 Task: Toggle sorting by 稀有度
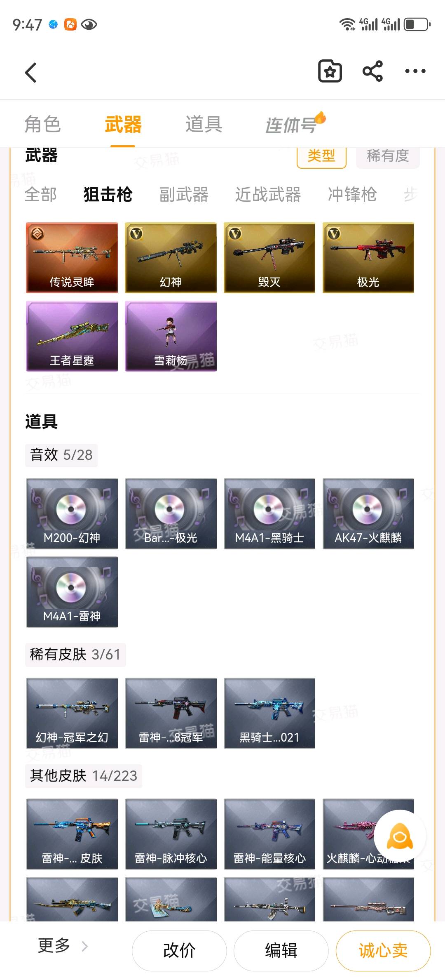(388, 157)
